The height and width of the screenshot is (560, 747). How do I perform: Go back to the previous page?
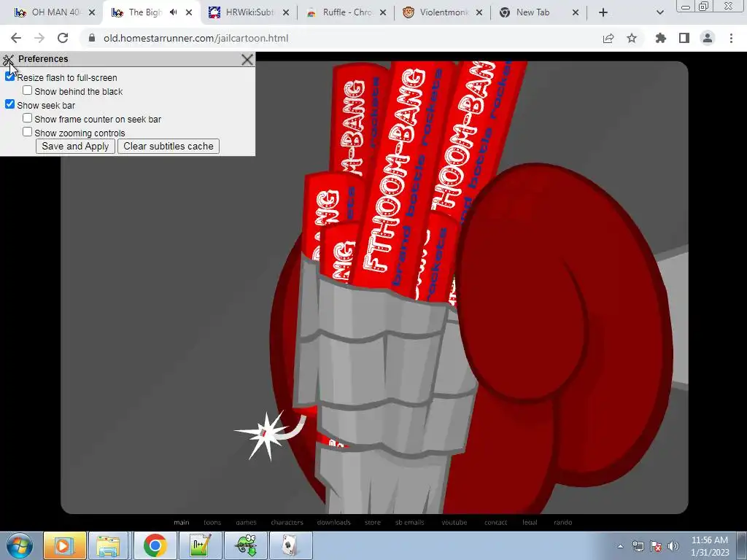pyautogui.click(x=16, y=38)
